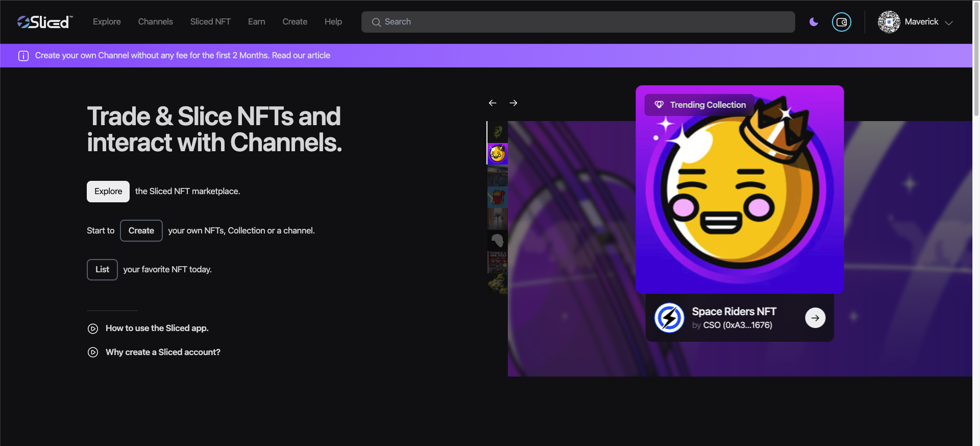Click 'Read our article' banner link
Image resolution: width=980 pixels, height=446 pixels.
(x=301, y=56)
